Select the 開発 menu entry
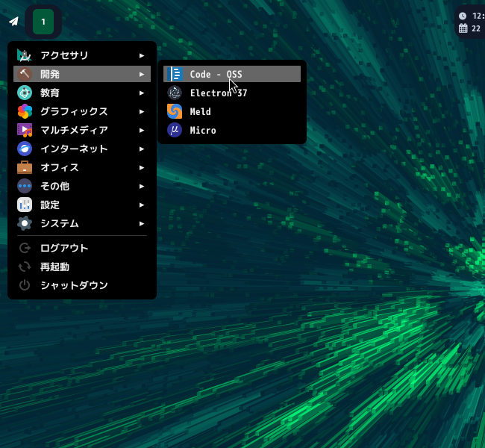The width and height of the screenshot is (485, 448). 82,74
